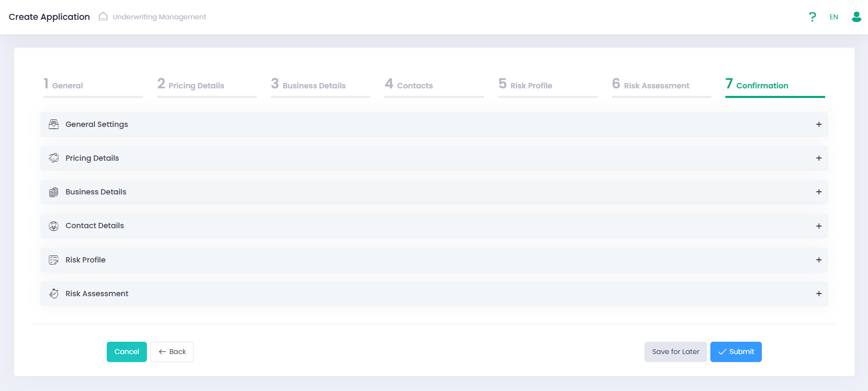Expand the Pricing Details plus sign
868x391 pixels.
point(819,158)
